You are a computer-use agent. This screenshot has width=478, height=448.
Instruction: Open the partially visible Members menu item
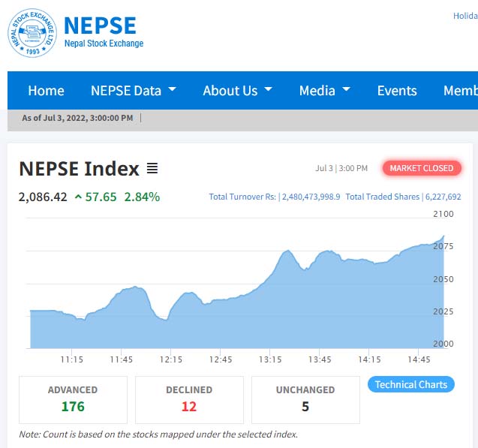click(x=460, y=91)
